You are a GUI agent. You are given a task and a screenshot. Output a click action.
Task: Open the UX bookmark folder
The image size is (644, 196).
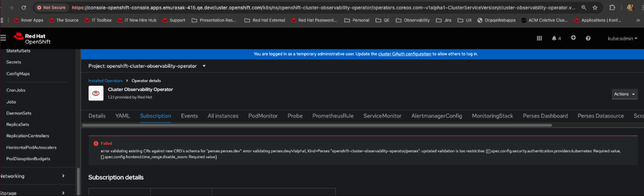[464, 20]
